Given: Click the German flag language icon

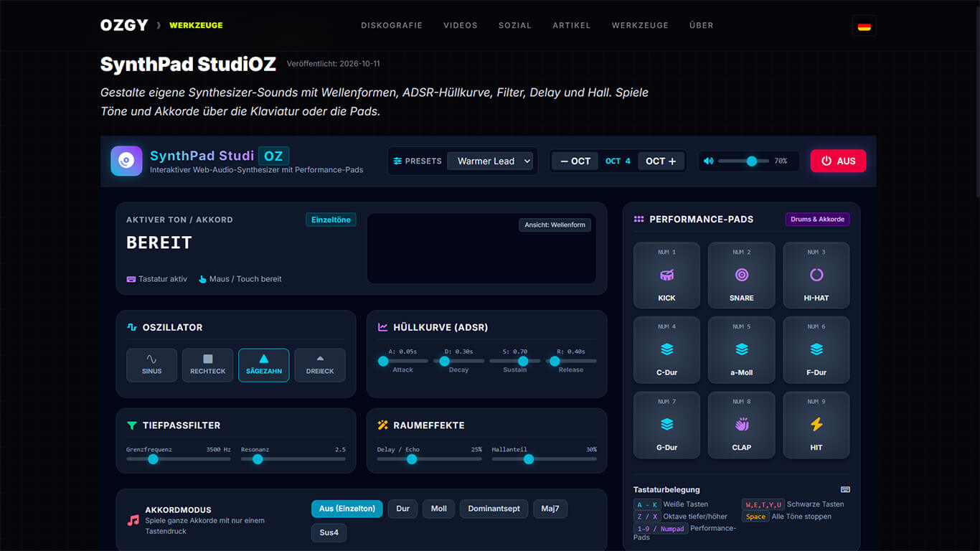Looking at the screenshot, I should click(x=864, y=26).
